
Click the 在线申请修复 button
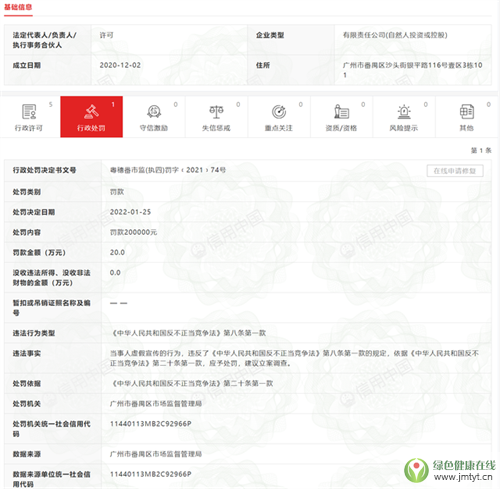[455, 171]
